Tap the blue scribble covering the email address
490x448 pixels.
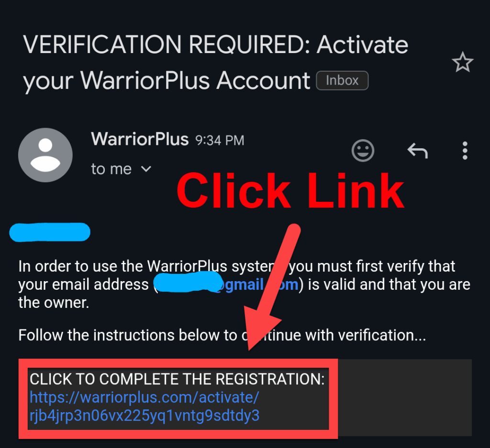click(189, 282)
